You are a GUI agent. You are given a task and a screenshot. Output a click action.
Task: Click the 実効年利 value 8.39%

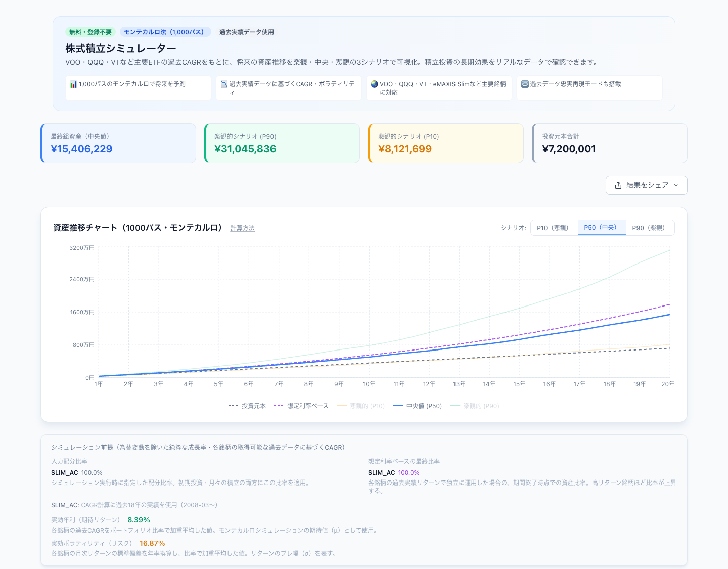pyautogui.click(x=139, y=520)
